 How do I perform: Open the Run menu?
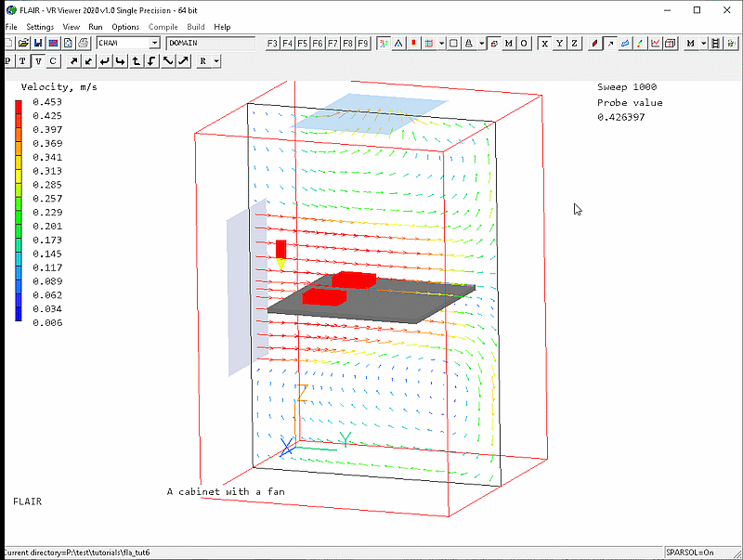[x=96, y=27]
